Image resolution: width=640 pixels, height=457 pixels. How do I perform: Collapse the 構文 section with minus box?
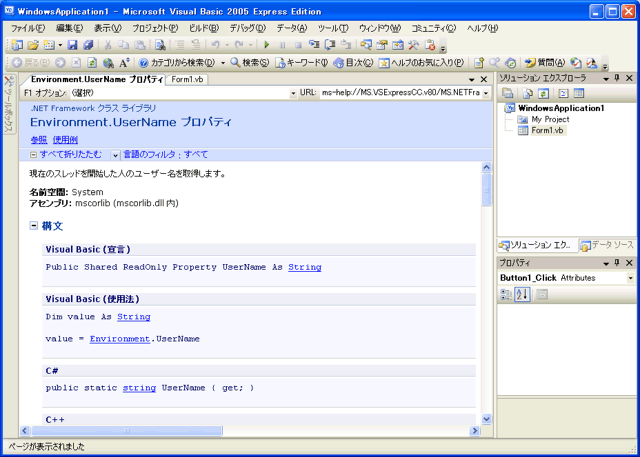tap(35, 225)
